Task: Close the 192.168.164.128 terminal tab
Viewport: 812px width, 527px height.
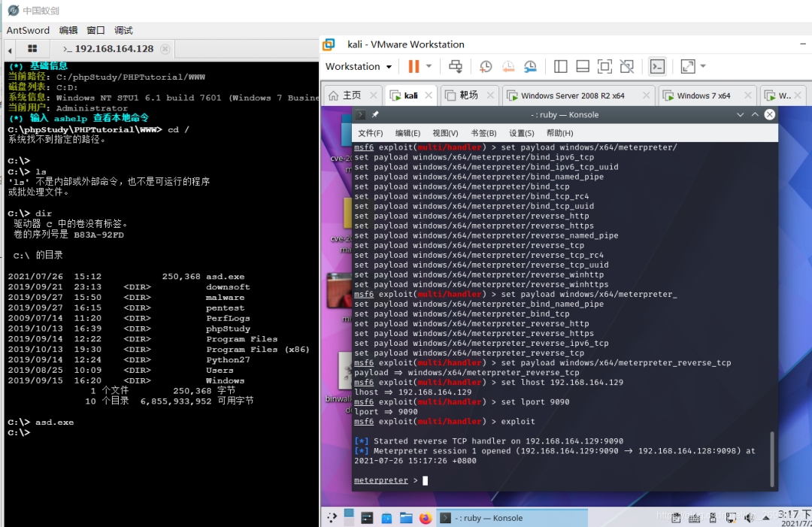Action: coord(165,49)
